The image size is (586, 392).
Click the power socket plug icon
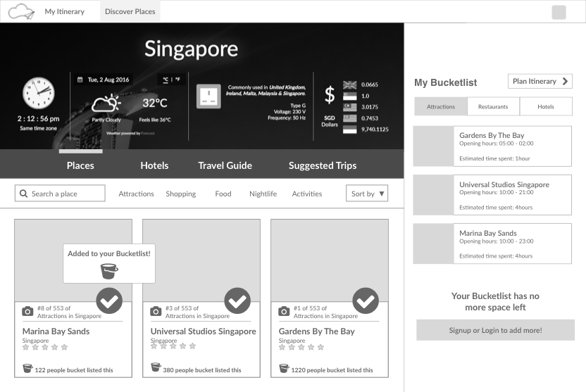pos(208,96)
